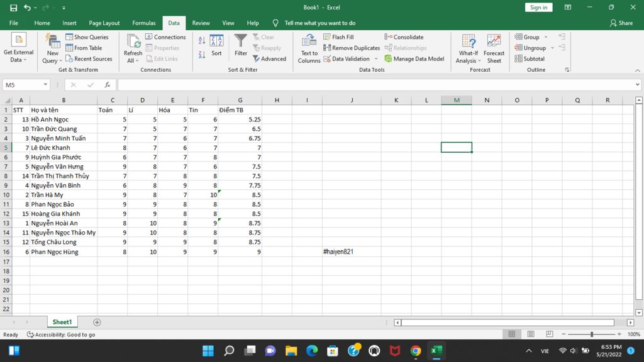
Task: Switch to Page Break Preview
Action: [549, 334]
